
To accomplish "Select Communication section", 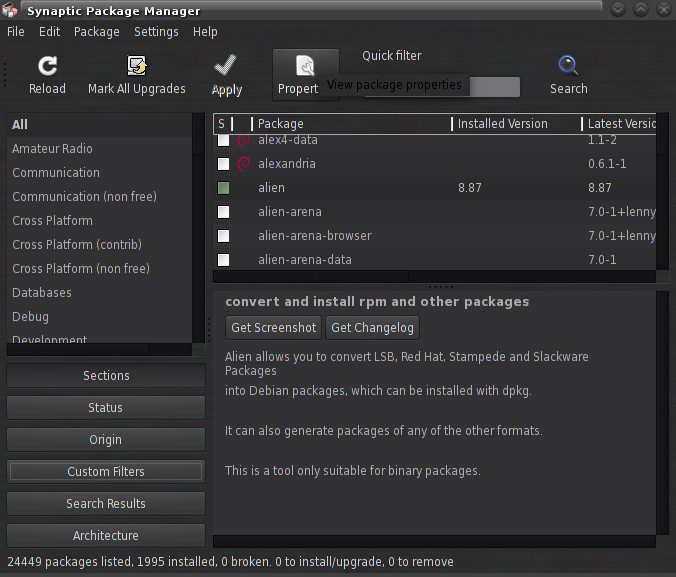I will (99, 172).
